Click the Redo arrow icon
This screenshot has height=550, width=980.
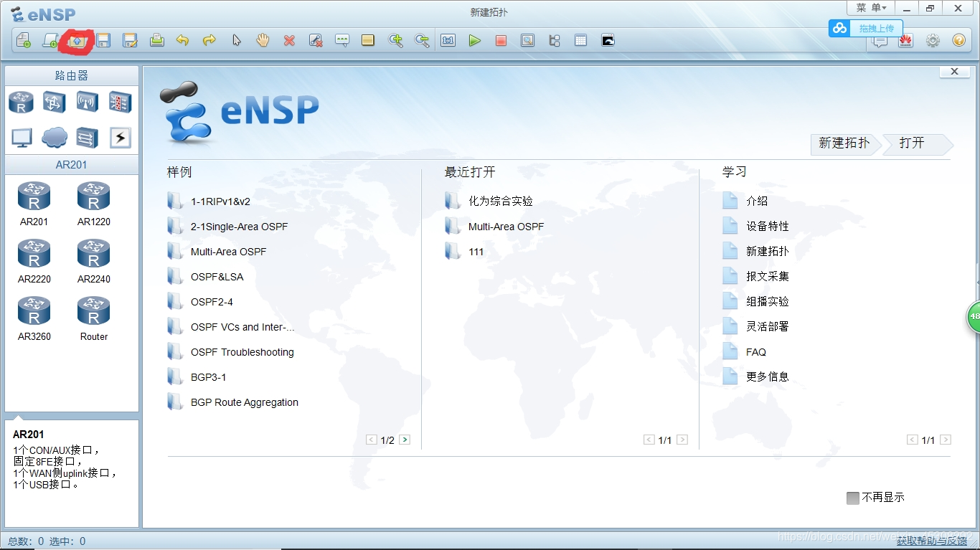[209, 41]
